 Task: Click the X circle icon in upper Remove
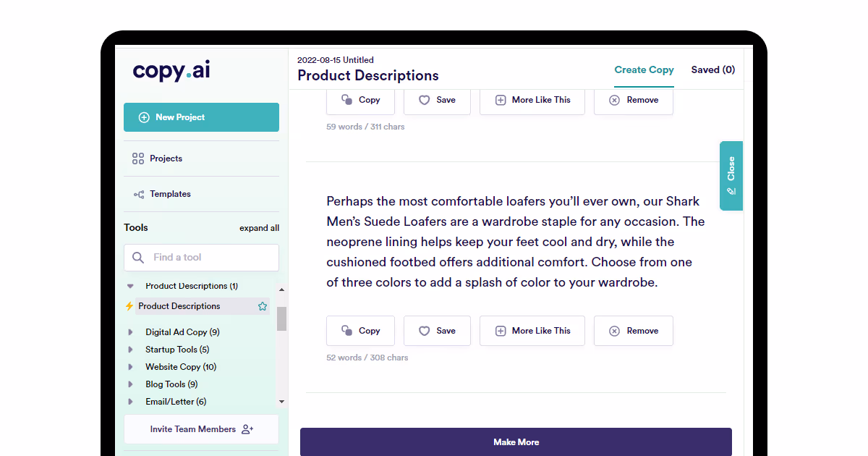point(615,100)
